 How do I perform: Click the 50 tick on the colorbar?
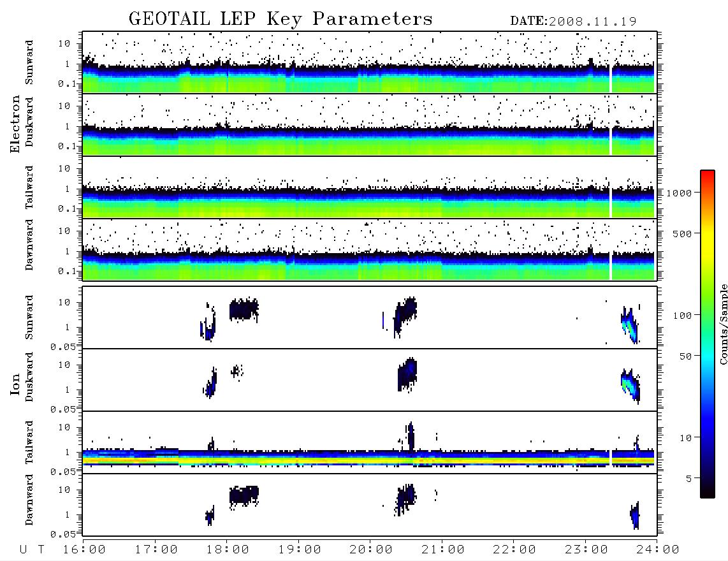[685, 356]
